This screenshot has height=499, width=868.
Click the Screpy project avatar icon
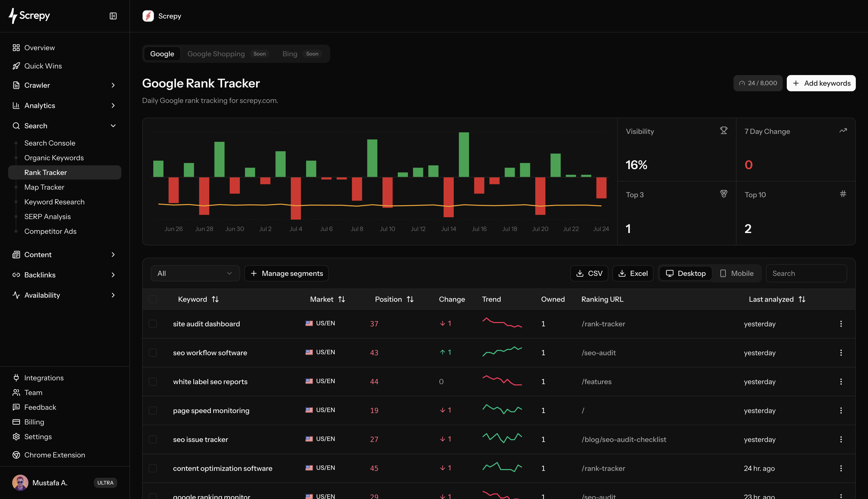148,16
